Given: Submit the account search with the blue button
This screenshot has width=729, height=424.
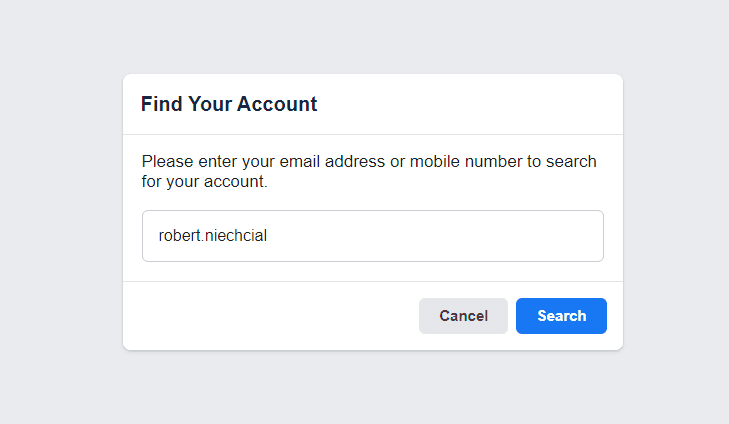Looking at the screenshot, I should 561,316.
